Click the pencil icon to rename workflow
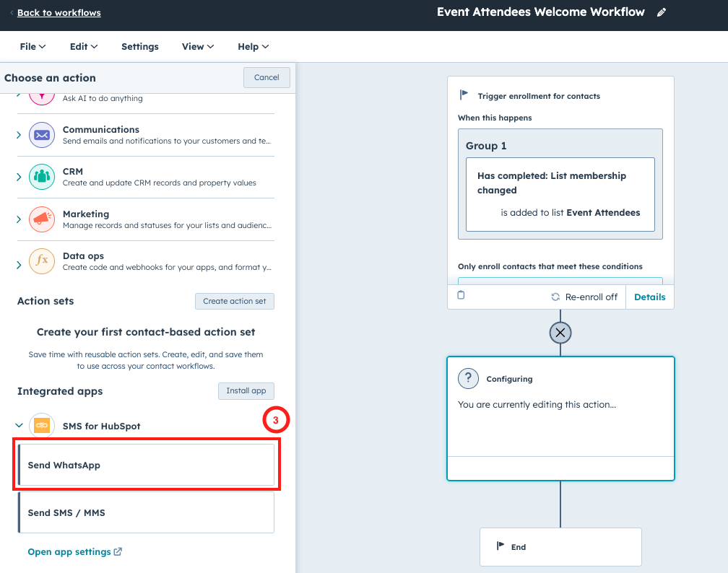728x573 pixels. tap(662, 12)
